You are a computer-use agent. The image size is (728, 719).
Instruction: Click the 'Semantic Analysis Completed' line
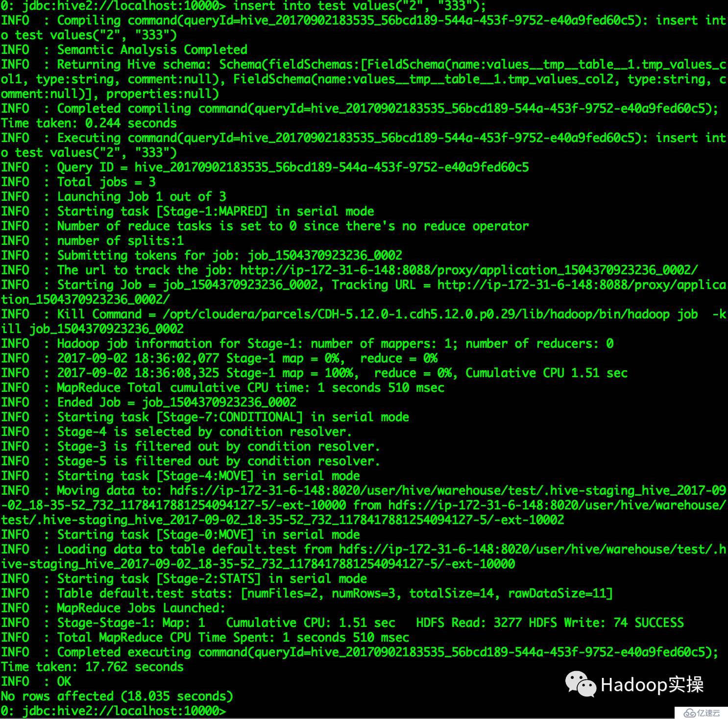pyautogui.click(x=124, y=49)
